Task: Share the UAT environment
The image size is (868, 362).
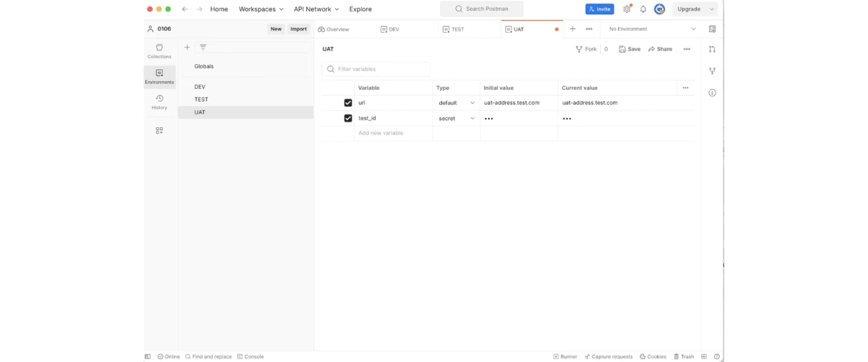Action: tap(660, 49)
